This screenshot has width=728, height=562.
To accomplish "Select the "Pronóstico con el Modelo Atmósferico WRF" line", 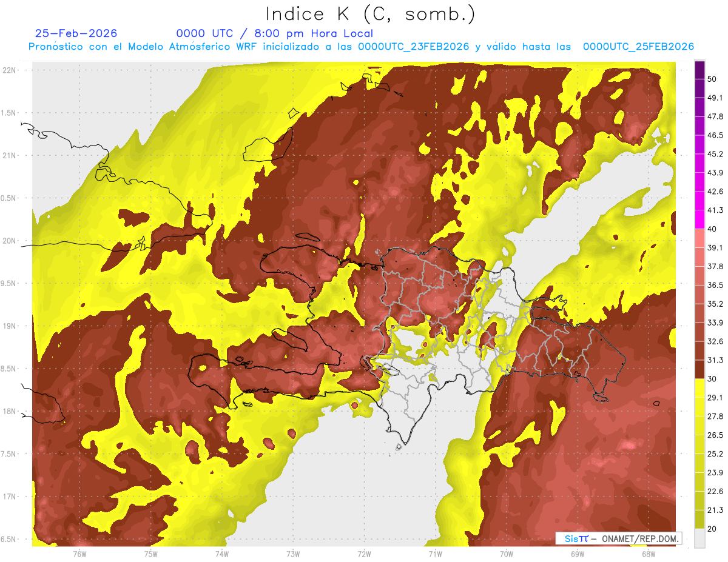I will tap(361, 47).
